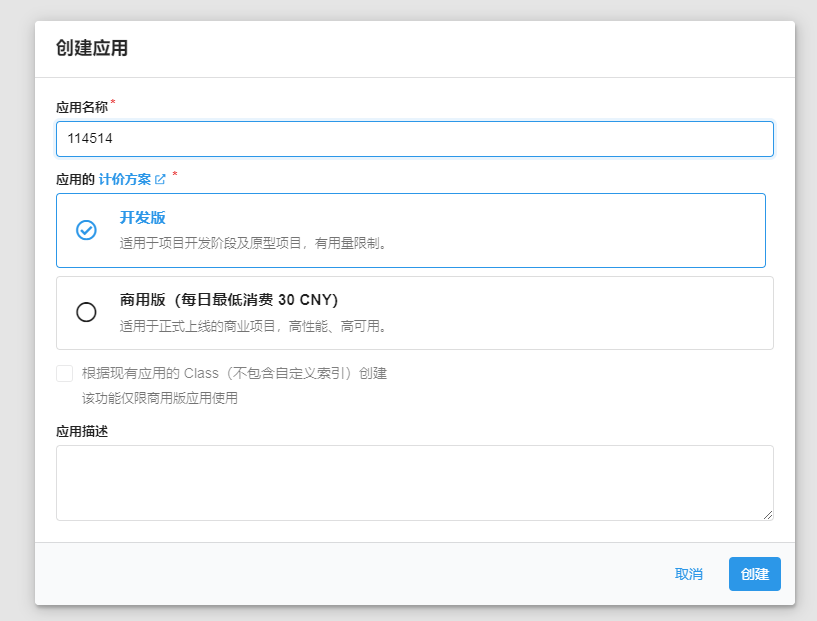Click into the 应用描述 text area
The image size is (817, 621).
click(x=414, y=482)
